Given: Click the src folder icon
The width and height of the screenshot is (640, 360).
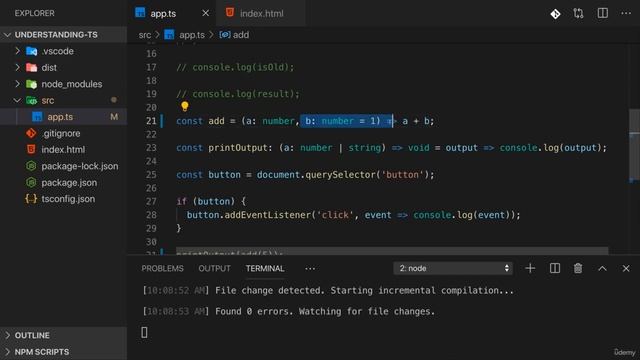Looking at the screenshot, I should (x=31, y=100).
